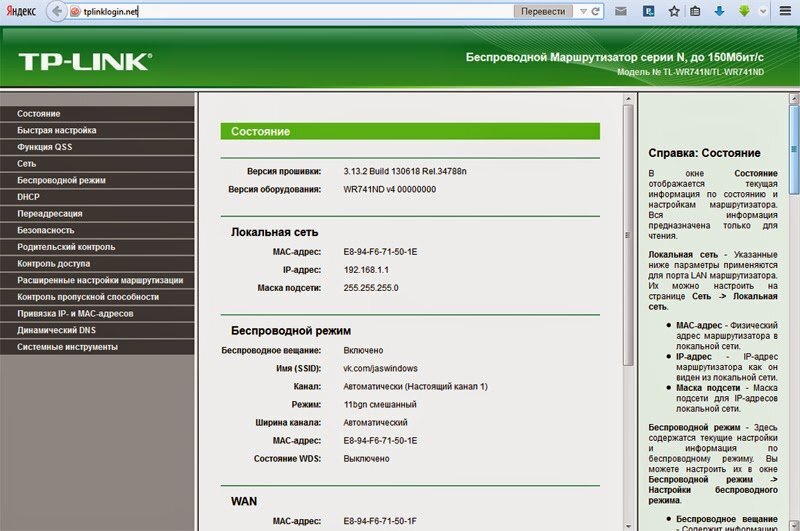Screen dimensions: 800x531
Task: Open downloads with the blue arrow icon
Action: point(719,11)
